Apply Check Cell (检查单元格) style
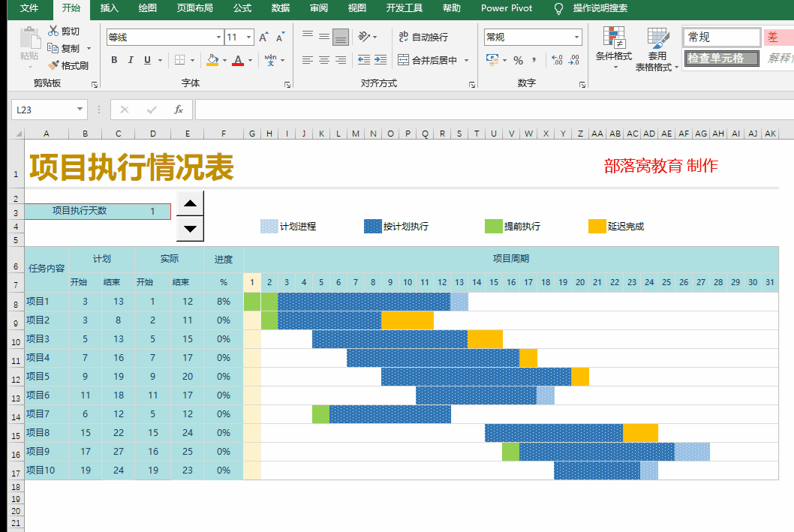Image resolution: width=794 pixels, height=532 pixels. point(722,59)
